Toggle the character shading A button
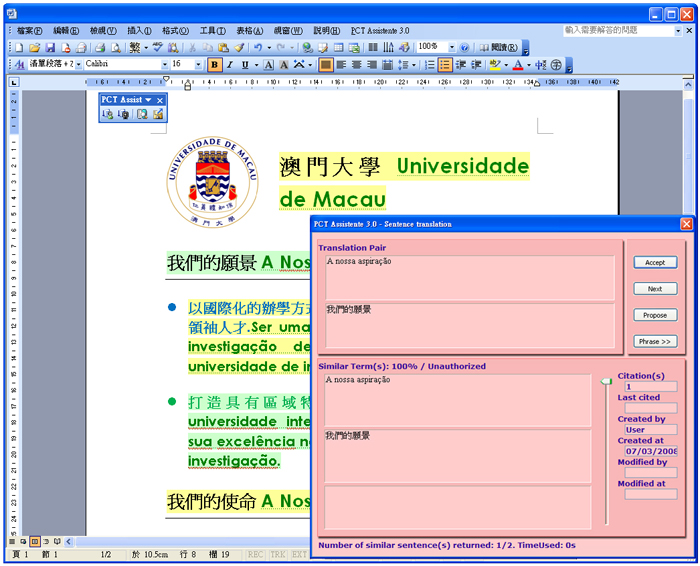 (x=284, y=65)
